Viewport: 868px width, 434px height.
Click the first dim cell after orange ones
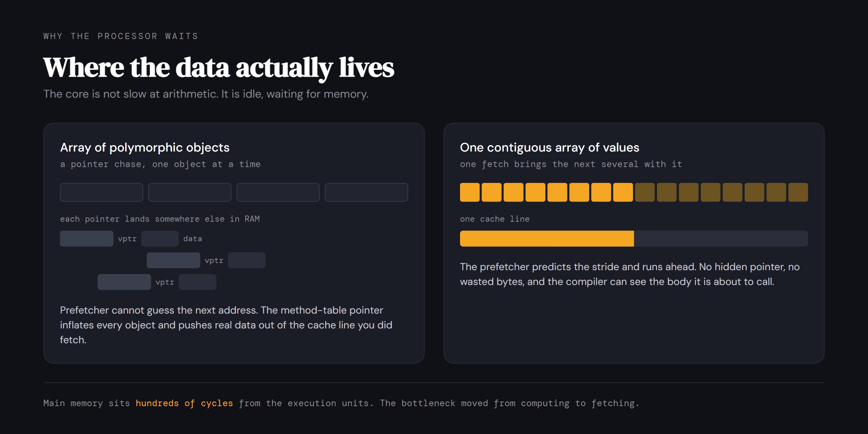[645, 192]
